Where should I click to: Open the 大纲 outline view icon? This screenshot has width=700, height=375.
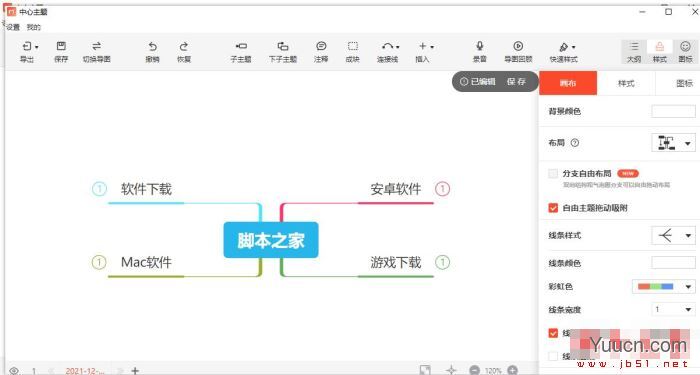634,46
